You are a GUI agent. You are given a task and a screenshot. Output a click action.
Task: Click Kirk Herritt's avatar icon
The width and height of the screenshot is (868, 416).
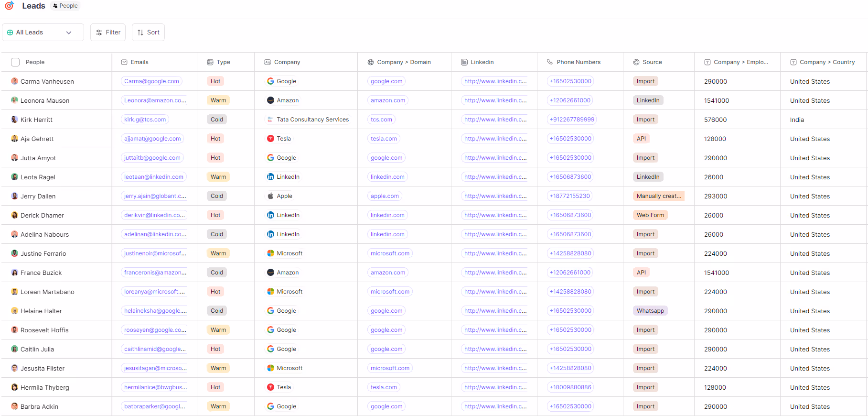(x=15, y=120)
